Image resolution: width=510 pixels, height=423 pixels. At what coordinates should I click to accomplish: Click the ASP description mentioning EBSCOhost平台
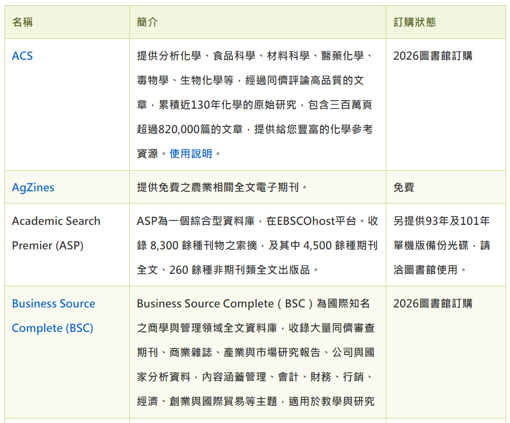257,245
